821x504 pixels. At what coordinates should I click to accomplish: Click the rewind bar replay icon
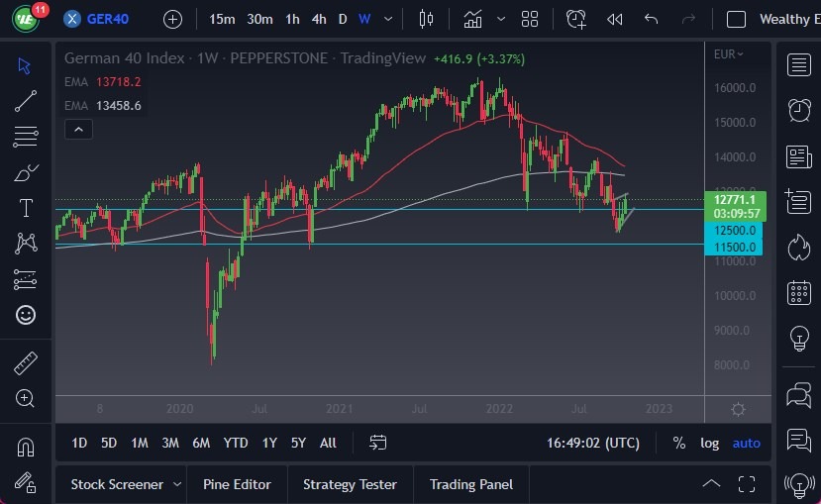(x=615, y=19)
